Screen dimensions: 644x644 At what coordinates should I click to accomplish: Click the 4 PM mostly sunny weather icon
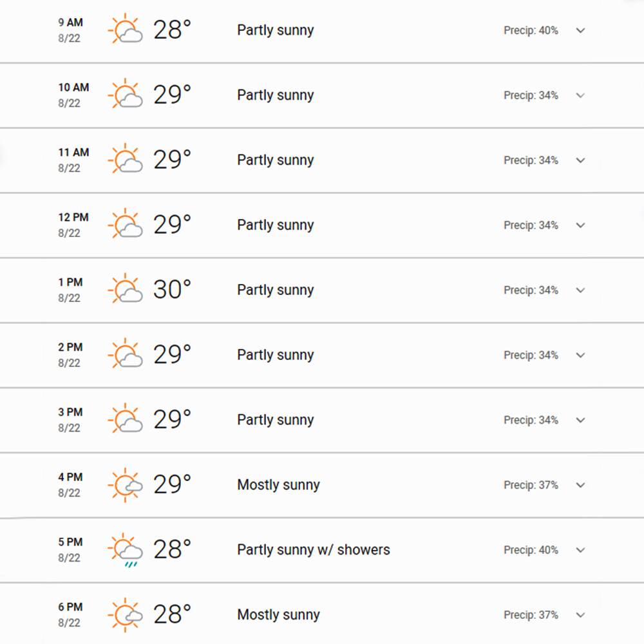click(126, 485)
